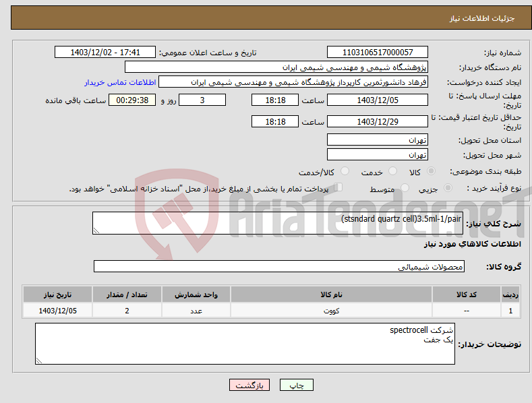This screenshot has width=532, height=403.
Task: Click the نوع فرآیند خرید label
Action: [x=494, y=188]
